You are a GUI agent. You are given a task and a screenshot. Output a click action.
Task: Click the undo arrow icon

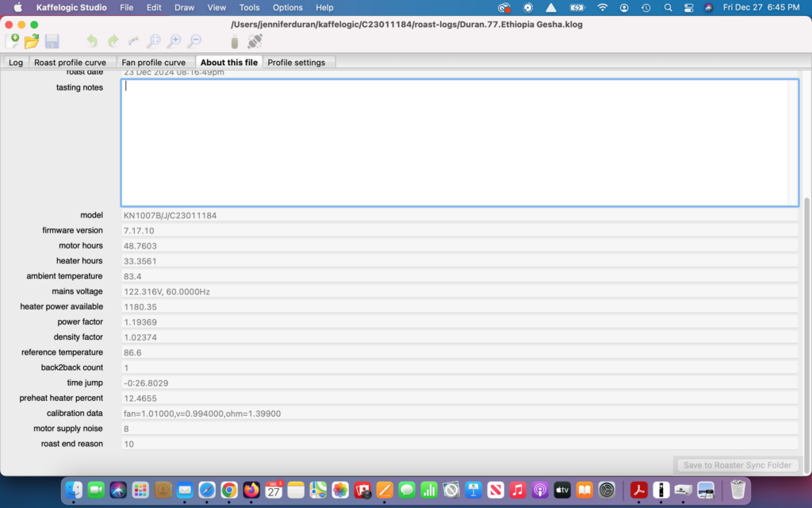(92, 41)
